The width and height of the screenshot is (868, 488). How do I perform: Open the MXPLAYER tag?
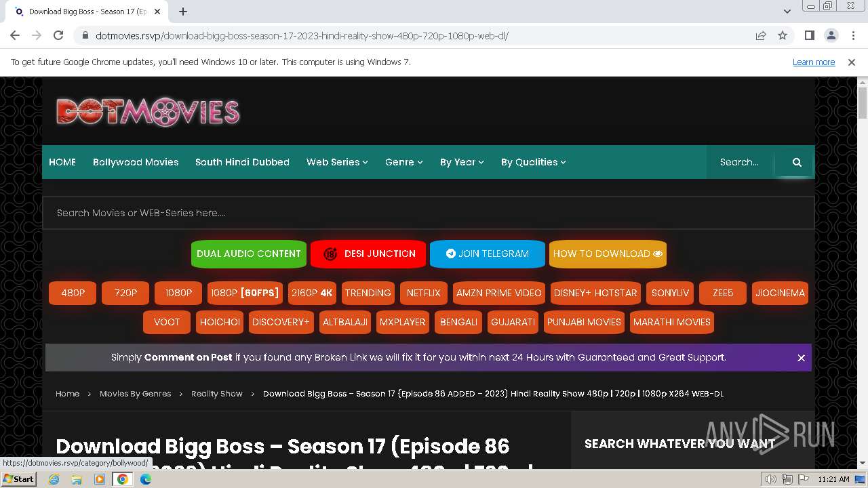[402, 322]
